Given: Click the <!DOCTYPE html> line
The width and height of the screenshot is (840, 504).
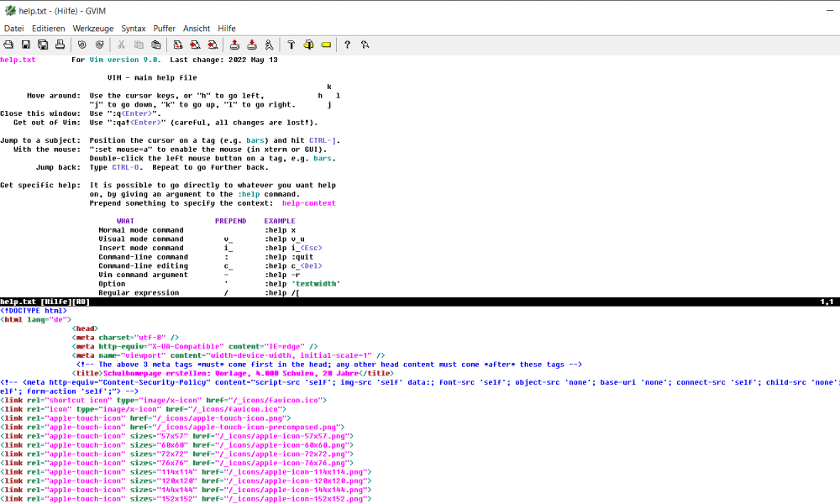Looking at the screenshot, I should pyautogui.click(x=34, y=311).
